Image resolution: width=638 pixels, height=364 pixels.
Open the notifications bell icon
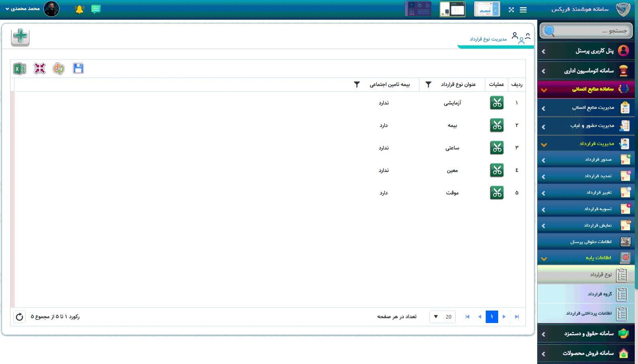[x=79, y=9]
